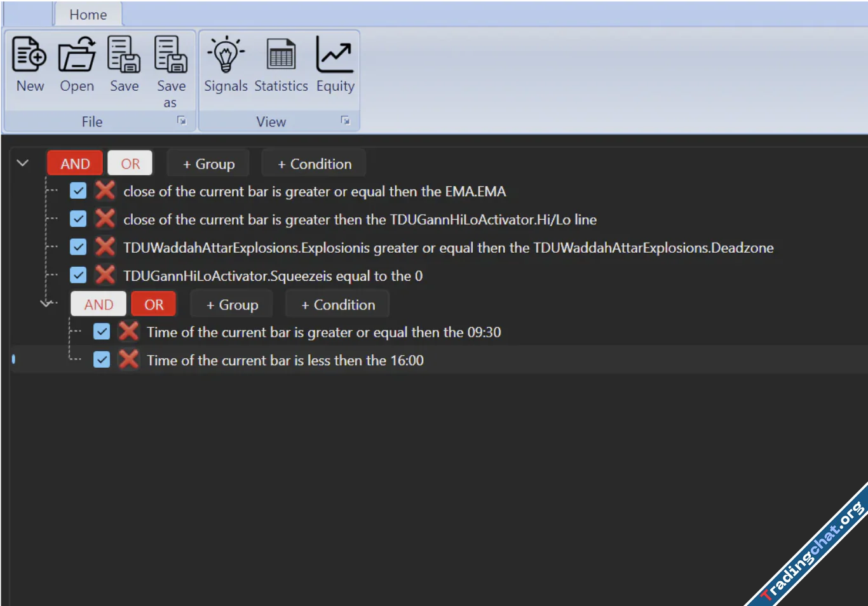Collapse the top-level condition group chevron

[x=23, y=163]
